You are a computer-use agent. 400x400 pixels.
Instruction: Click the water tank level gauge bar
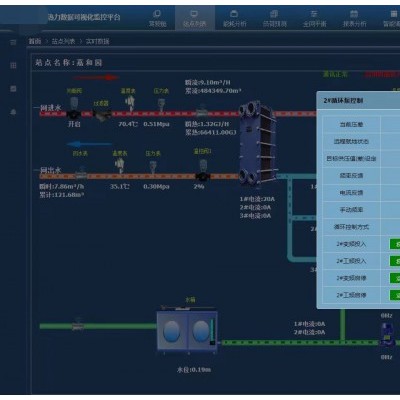click(x=212, y=332)
